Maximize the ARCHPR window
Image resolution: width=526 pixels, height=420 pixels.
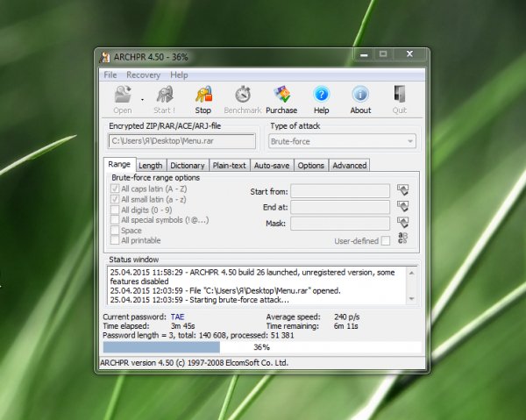[x=383, y=54]
